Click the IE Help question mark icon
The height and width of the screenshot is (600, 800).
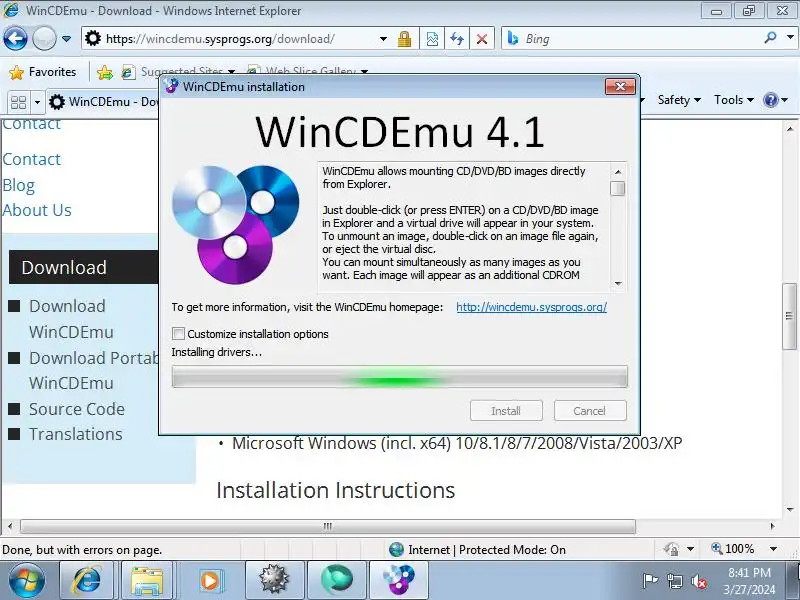pyautogui.click(x=770, y=100)
